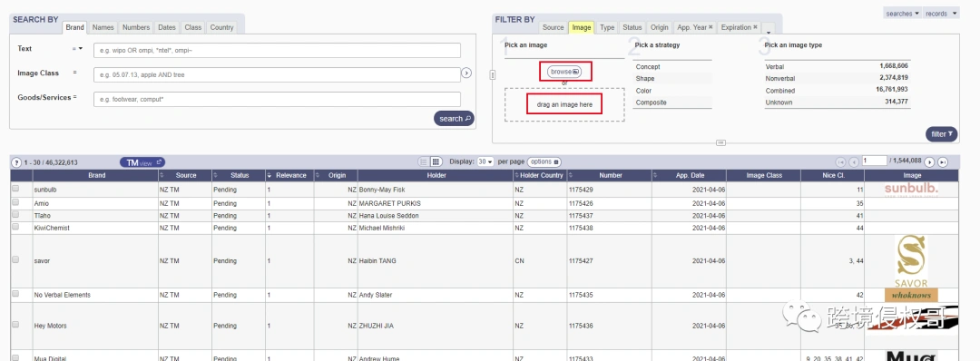Switch to grid view icon
Viewport: 980px width, 361px height.
pyautogui.click(x=436, y=161)
